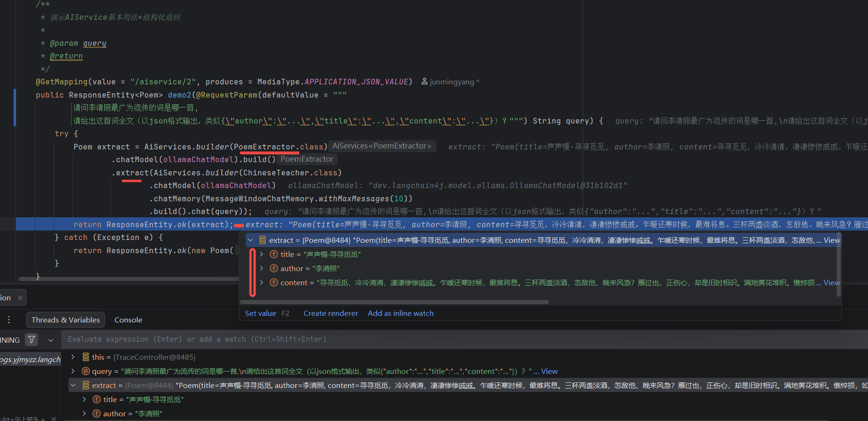Click the @return Javadoc tag

pyautogui.click(x=66, y=56)
